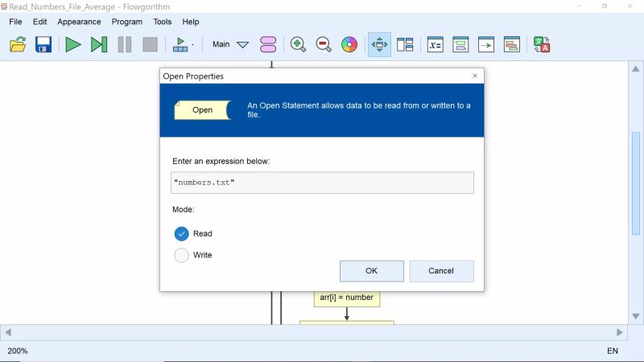This screenshot has height=362, width=644.
Task: Click the Flowgorithm app icon in title bar
Action: tap(4, 6)
